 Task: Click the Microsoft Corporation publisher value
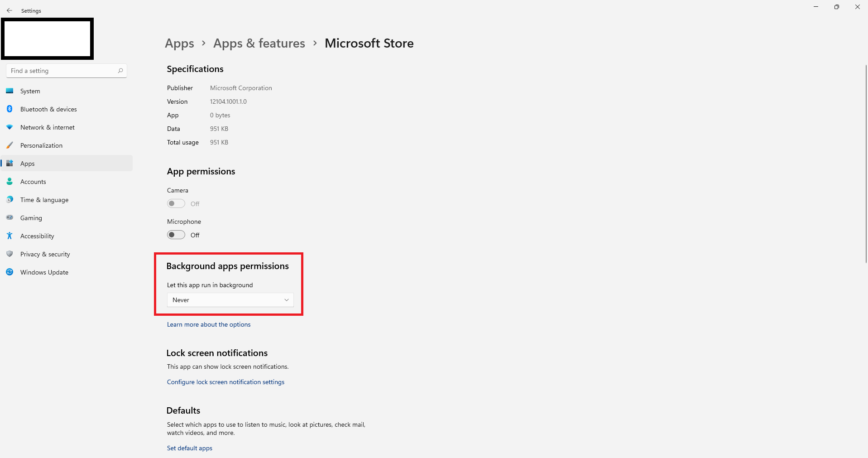tap(241, 88)
